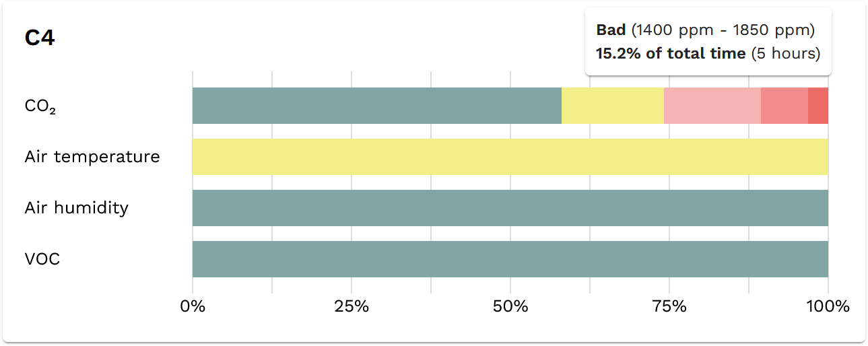Select the medium pink CO₂ bar segment
Viewport: 868px width, 346px height.
point(784,106)
